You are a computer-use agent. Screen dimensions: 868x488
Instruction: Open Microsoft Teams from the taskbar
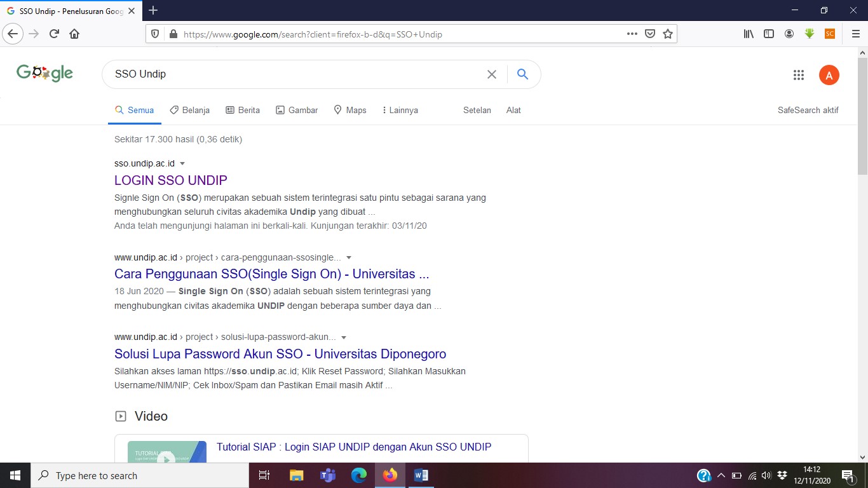point(328,475)
